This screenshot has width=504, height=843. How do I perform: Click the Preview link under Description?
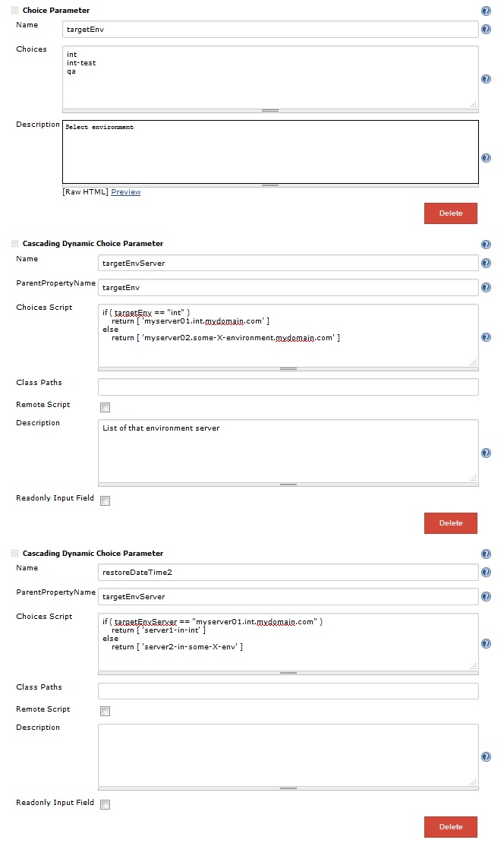coord(126,192)
